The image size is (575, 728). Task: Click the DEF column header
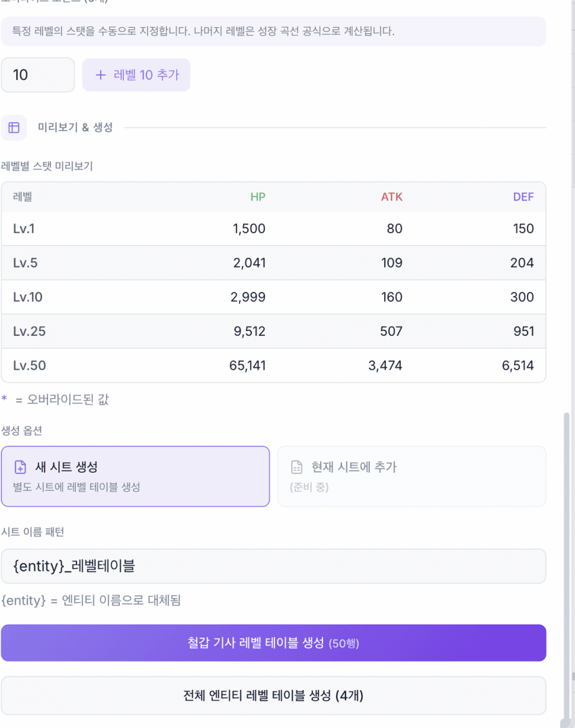(523, 197)
